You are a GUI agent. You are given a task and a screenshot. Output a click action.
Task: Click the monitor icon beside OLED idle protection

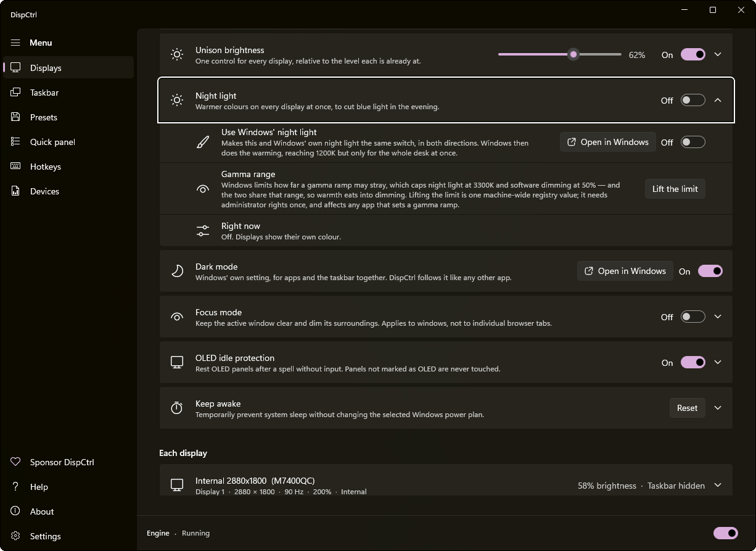[177, 362]
